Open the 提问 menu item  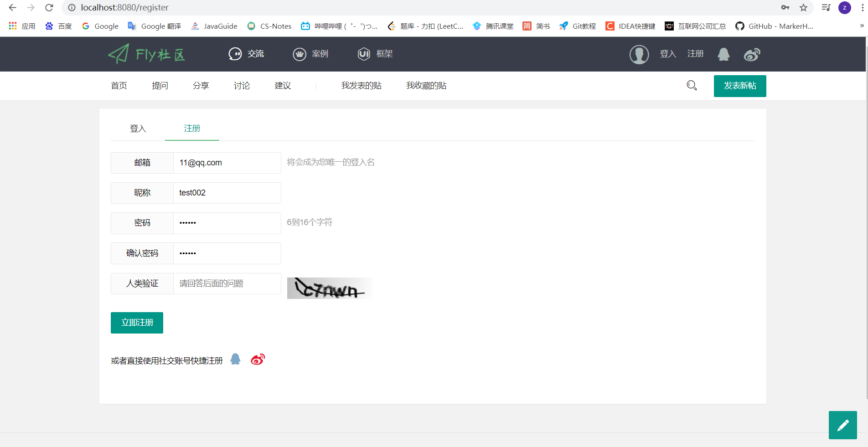[x=160, y=85]
